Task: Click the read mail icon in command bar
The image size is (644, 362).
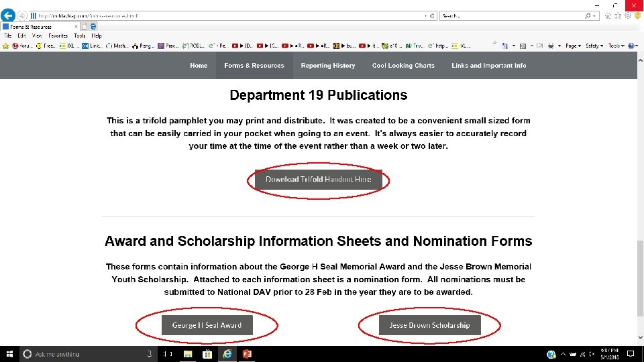Action: point(539,46)
